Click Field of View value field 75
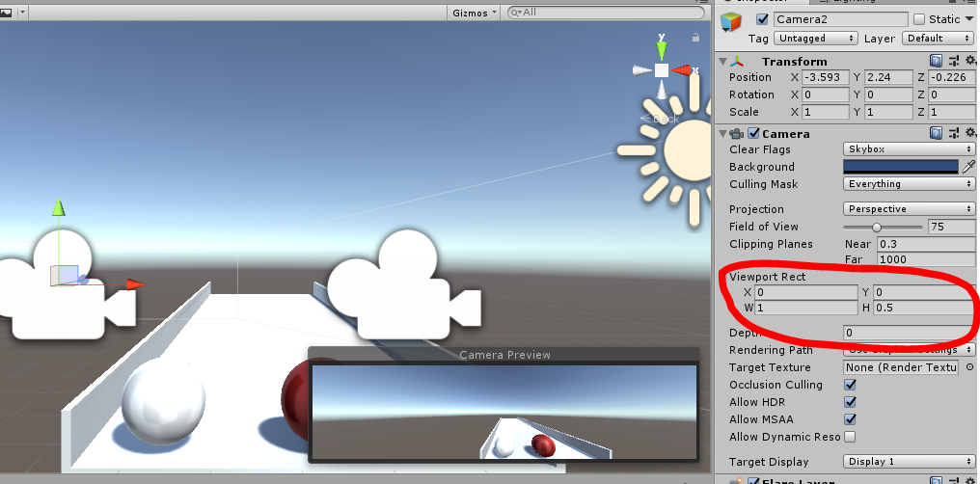Screen dimensions: 980x484 (951, 227)
